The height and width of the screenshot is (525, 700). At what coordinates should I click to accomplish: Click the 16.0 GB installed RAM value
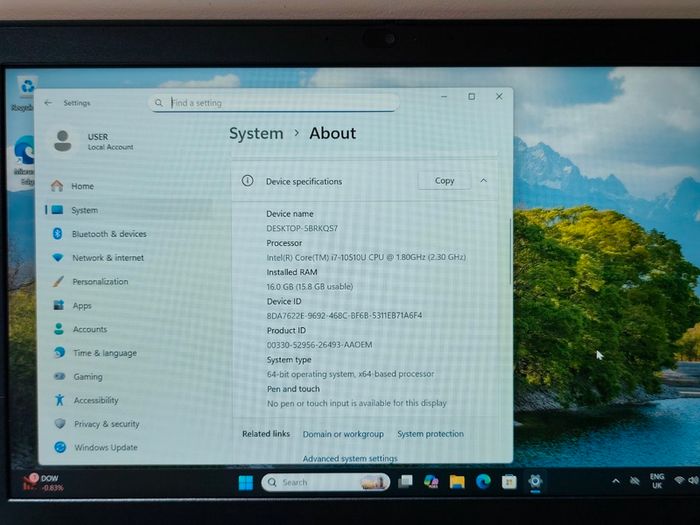[309, 286]
